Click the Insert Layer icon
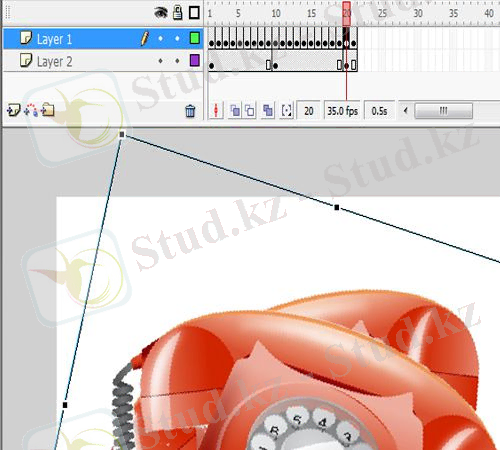The width and height of the screenshot is (500, 450). coord(14,110)
